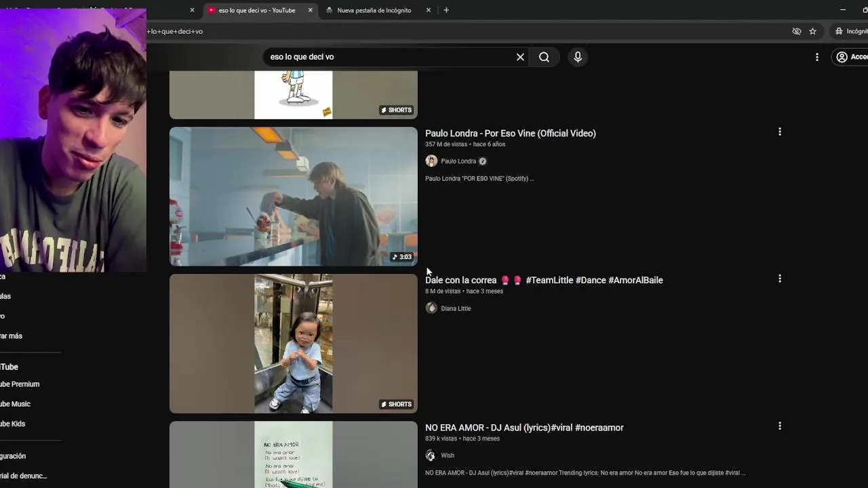The image size is (868, 488).
Task: Click Paulo Londra channel avatar
Action: tap(431, 161)
